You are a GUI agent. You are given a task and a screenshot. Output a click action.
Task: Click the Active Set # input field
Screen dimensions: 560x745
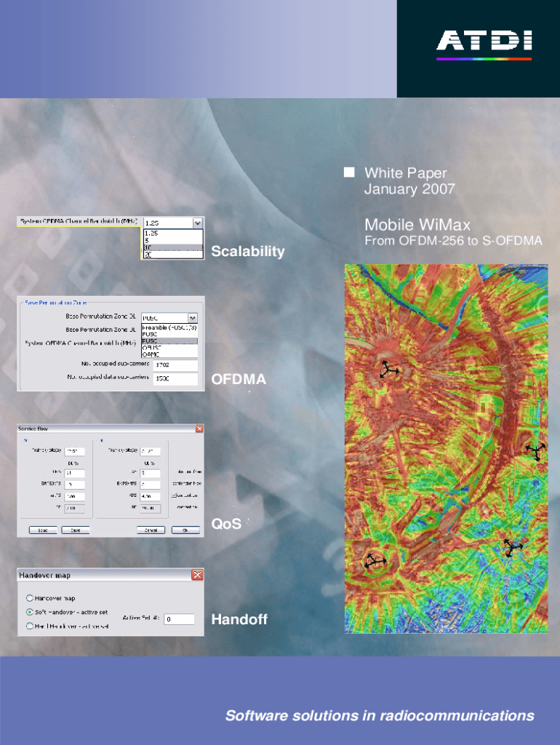(178, 619)
